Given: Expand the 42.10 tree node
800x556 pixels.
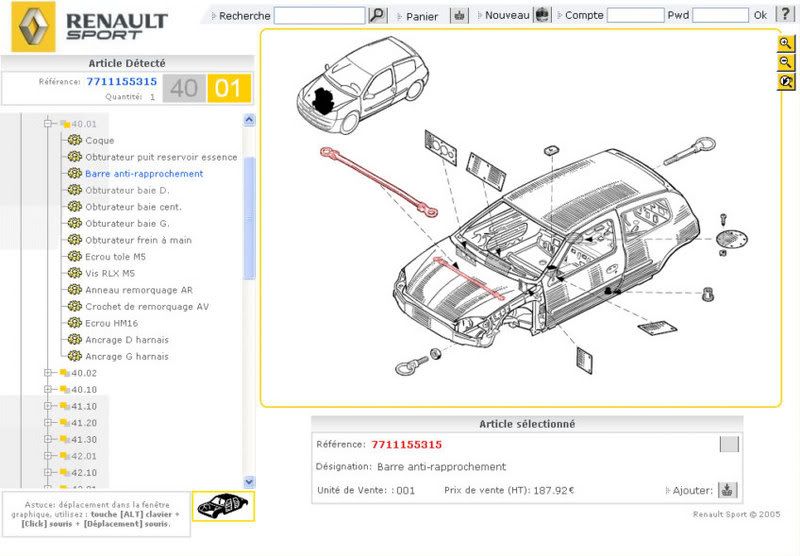Looking at the screenshot, I should [x=48, y=472].
